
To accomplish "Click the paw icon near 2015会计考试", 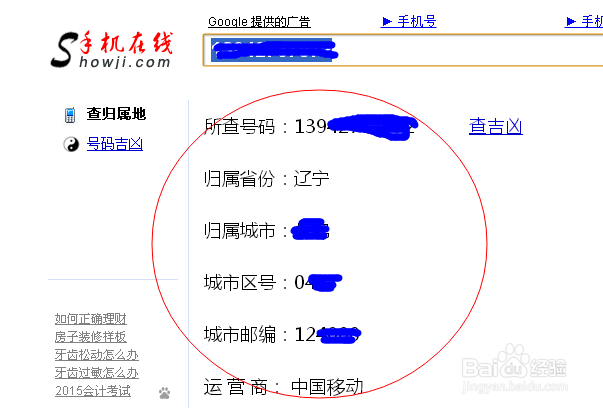I will pyautogui.click(x=165, y=393).
